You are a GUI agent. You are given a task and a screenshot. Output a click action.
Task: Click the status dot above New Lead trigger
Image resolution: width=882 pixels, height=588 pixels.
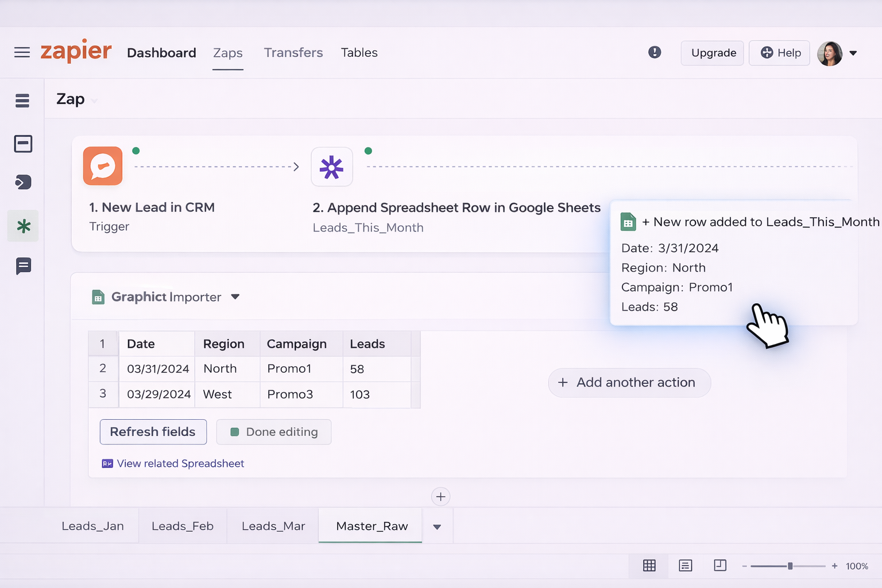[x=136, y=151]
